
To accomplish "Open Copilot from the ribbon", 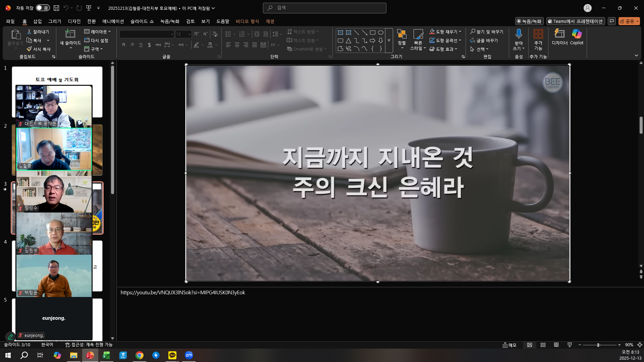I will 577,38.
